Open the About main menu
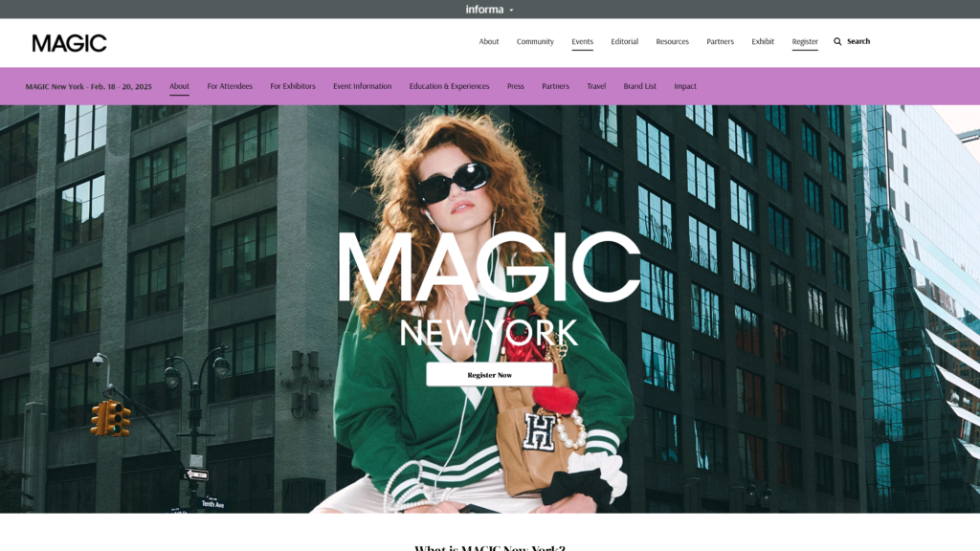The image size is (980, 551). click(489, 41)
